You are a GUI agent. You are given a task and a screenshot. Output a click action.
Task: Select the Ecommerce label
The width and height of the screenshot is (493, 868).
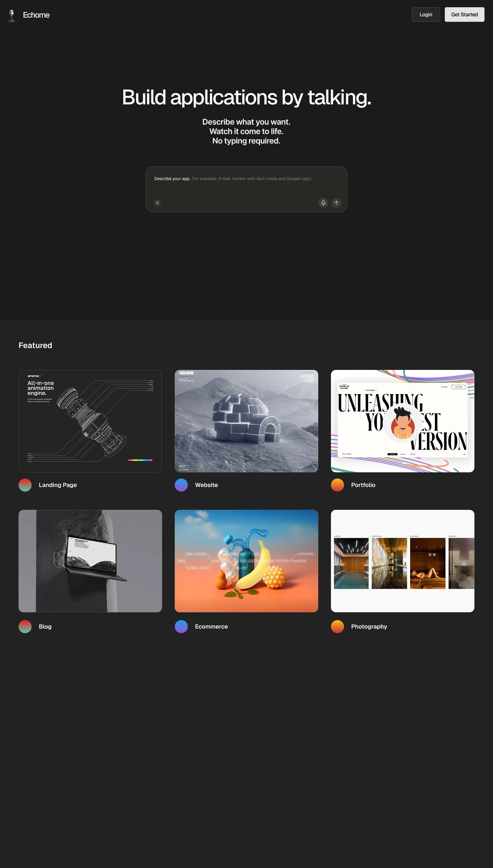(x=211, y=627)
